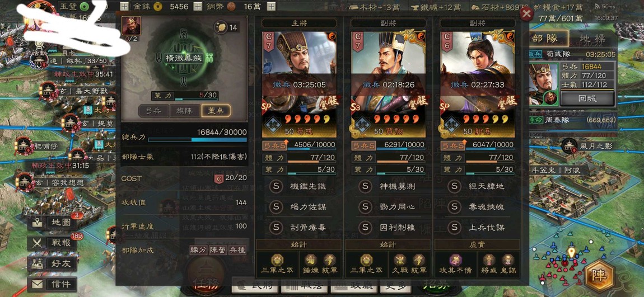Viewport: 644px width, 297px height.
Task: Tap the 陣 formation hexagon icon
Action: click(x=600, y=276)
